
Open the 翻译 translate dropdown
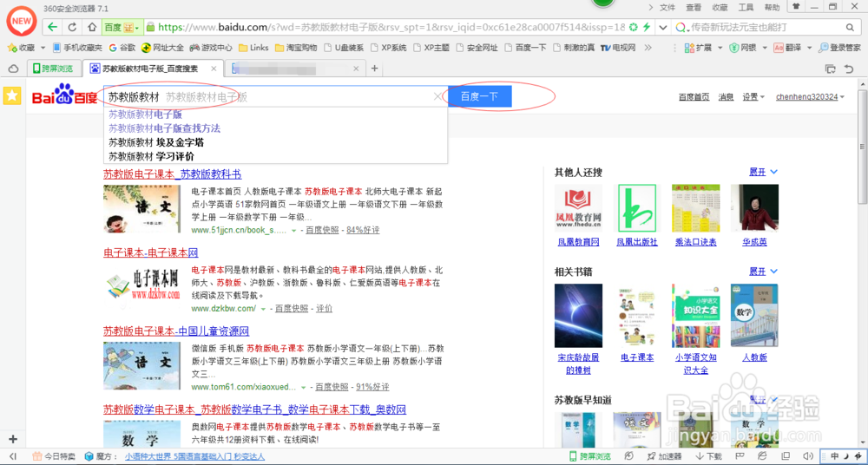point(792,48)
